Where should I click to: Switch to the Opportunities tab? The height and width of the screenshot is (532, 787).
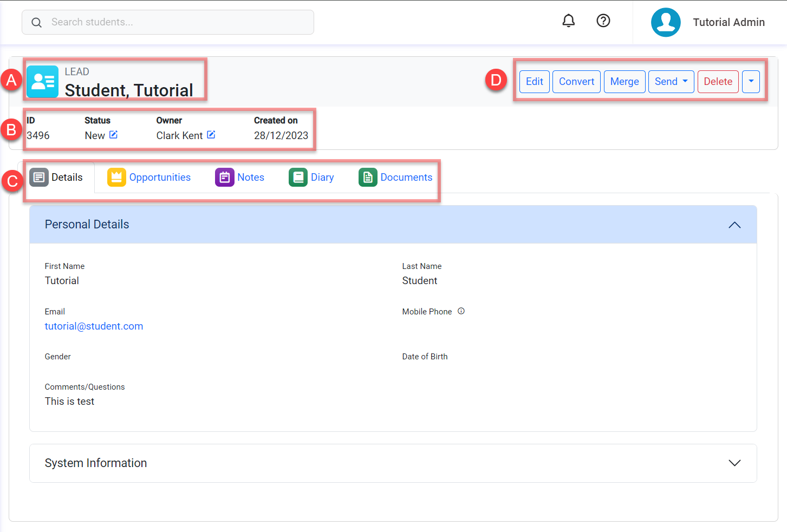point(149,178)
